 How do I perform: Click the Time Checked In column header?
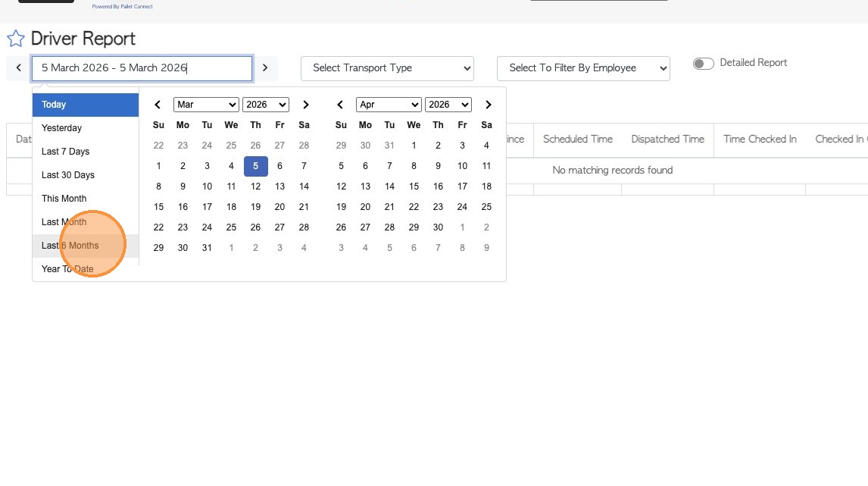760,139
